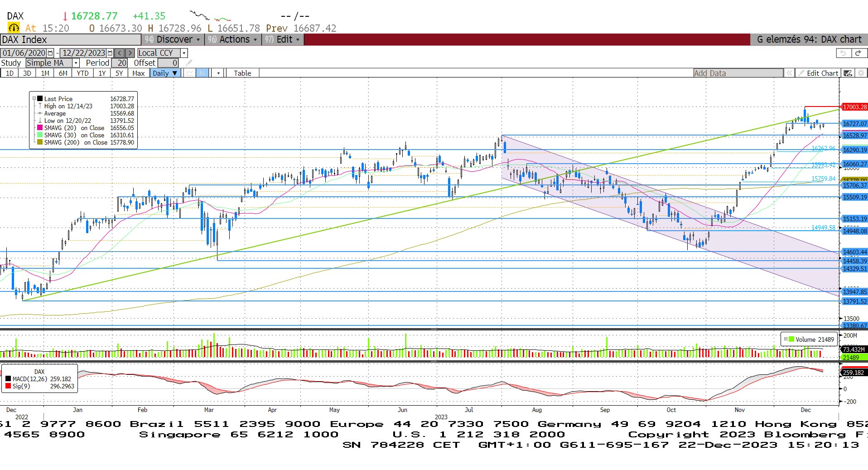Select the 1M range tab
868x470 pixels.
(45, 73)
